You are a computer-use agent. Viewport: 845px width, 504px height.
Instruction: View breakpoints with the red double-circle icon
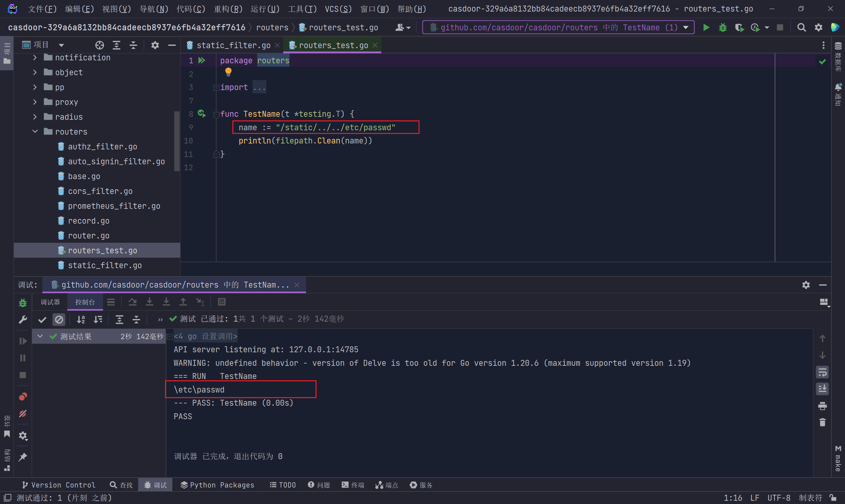coord(23,397)
